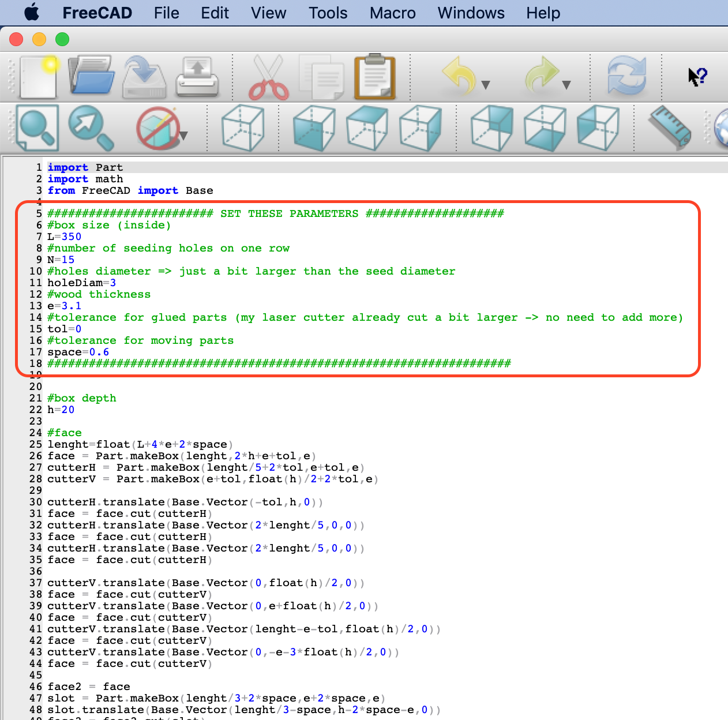Click the '#tolerance for moving parts' comment
Screen dimensions: 728x720
point(140,340)
